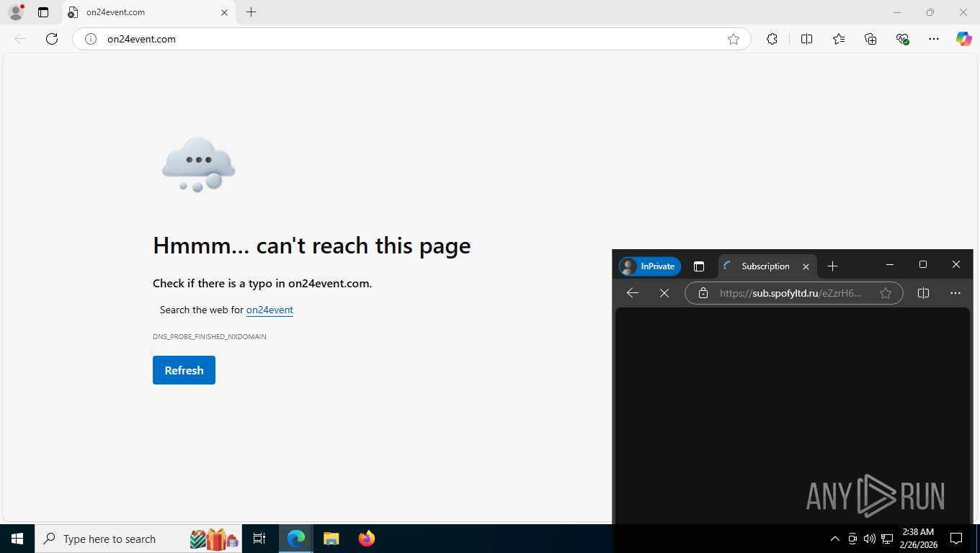Reload the on24event.com page
This screenshot has height=553, width=980.
52,39
